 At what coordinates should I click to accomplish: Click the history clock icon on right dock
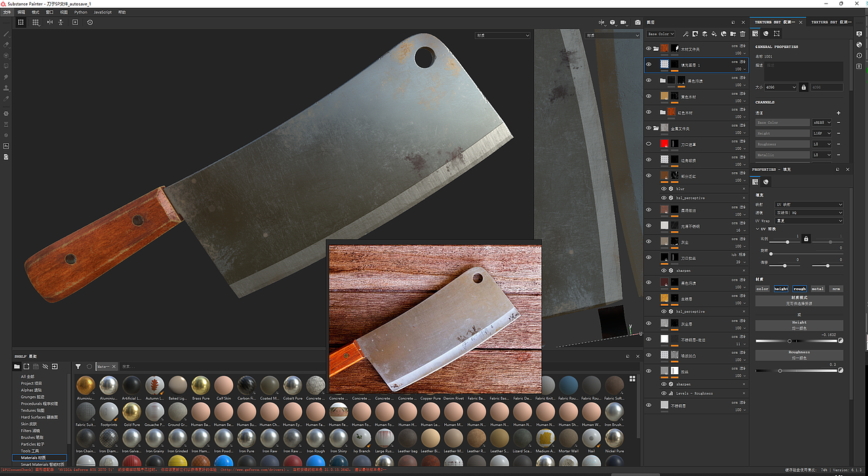(859, 55)
